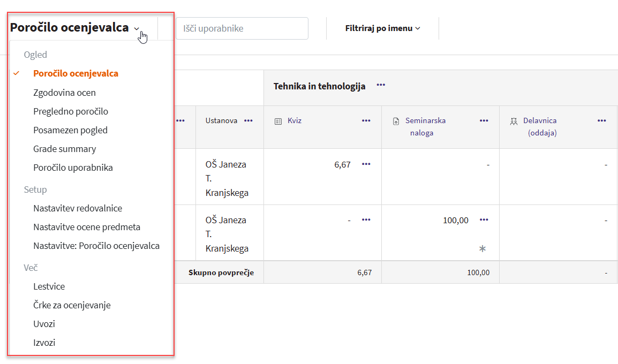Open the Kviz activity link
The height and width of the screenshot is (364, 618).
[x=295, y=120]
